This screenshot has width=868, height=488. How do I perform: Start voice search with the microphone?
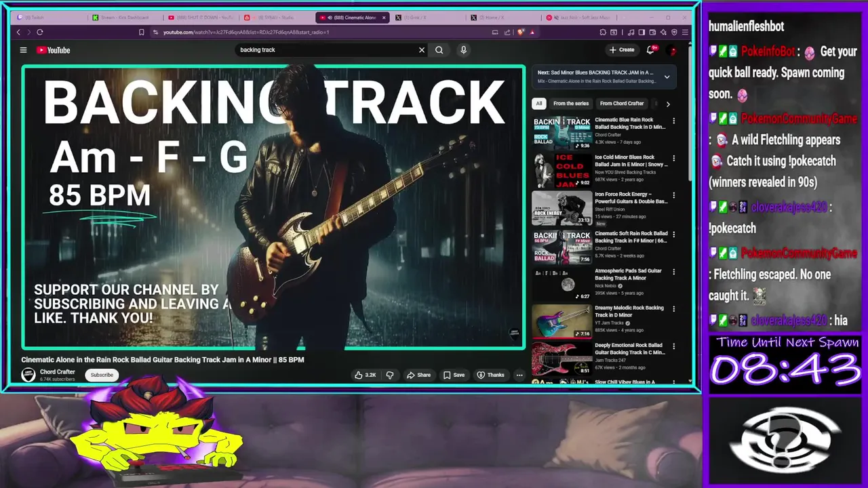coord(464,49)
